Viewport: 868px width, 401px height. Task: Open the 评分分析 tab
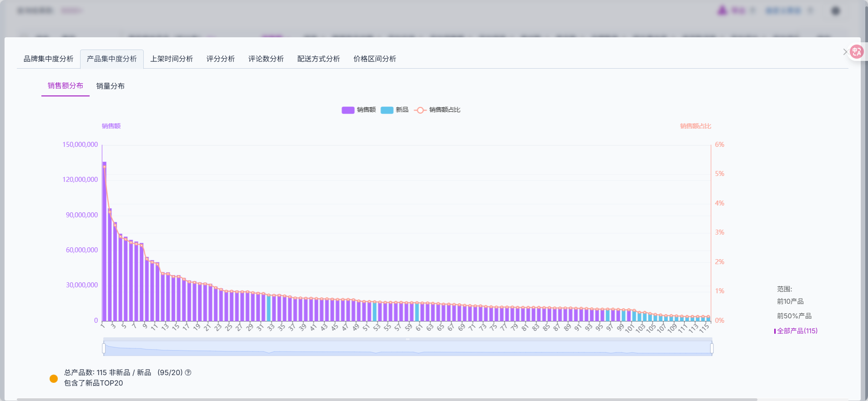click(220, 59)
